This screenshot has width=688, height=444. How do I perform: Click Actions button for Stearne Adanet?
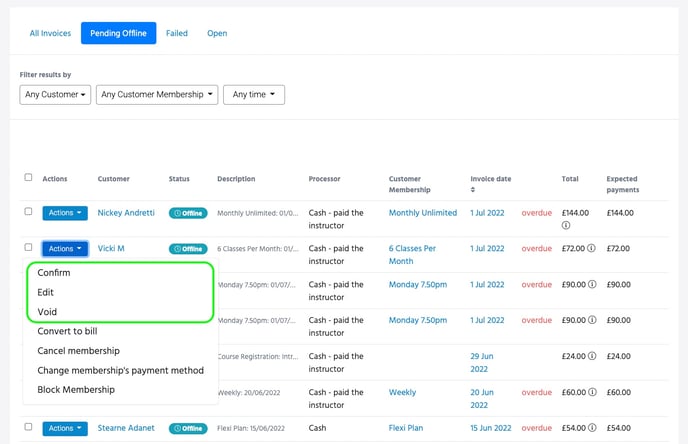point(65,429)
